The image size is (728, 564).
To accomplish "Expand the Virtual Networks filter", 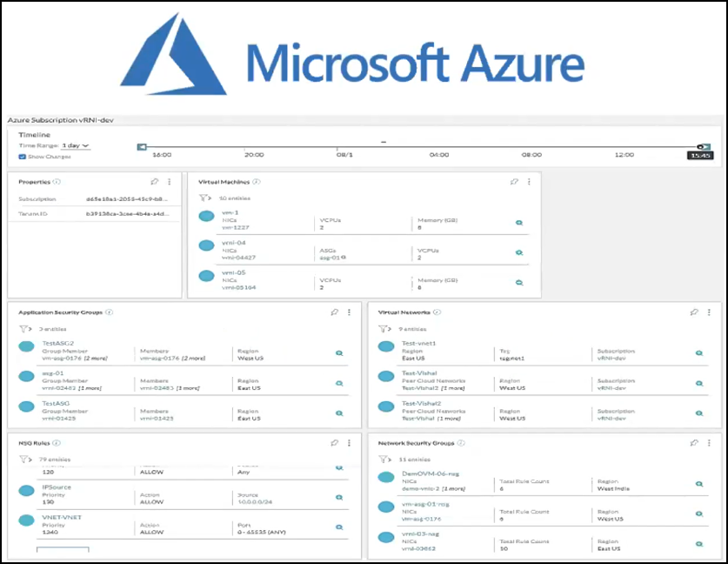I will 385,329.
